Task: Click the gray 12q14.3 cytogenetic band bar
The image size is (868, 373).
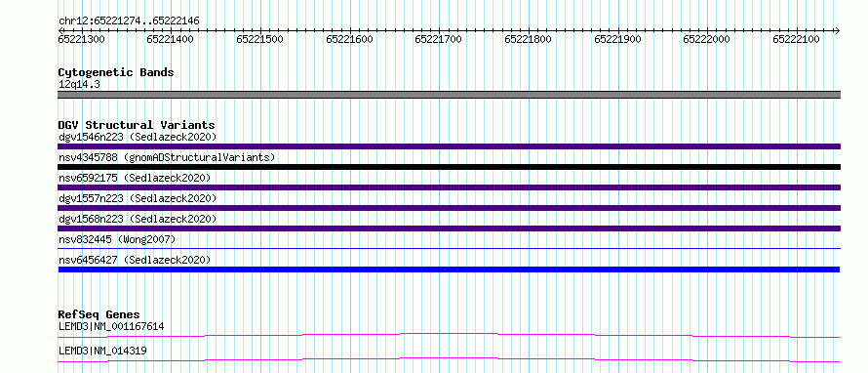Action: (x=449, y=95)
